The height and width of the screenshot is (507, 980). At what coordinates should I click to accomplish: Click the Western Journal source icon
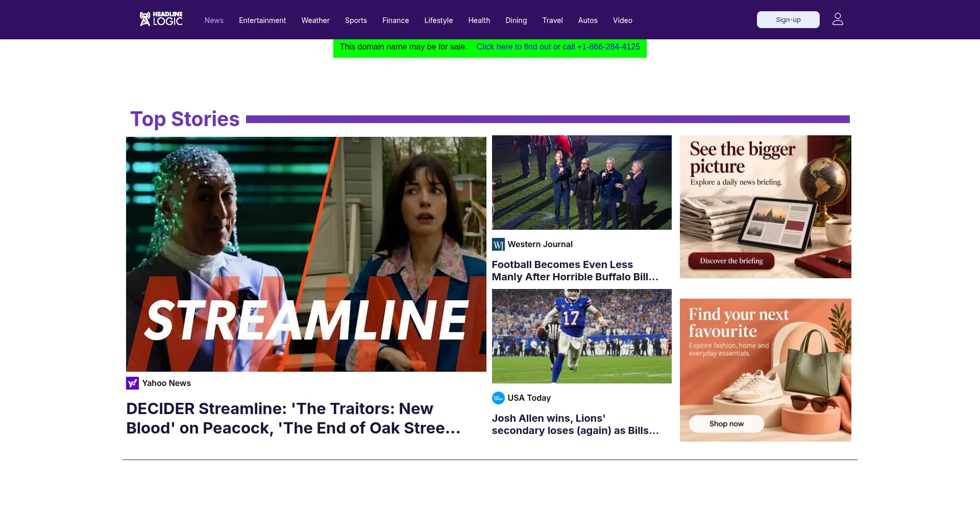pyautogui.click(x=498, y=245)
